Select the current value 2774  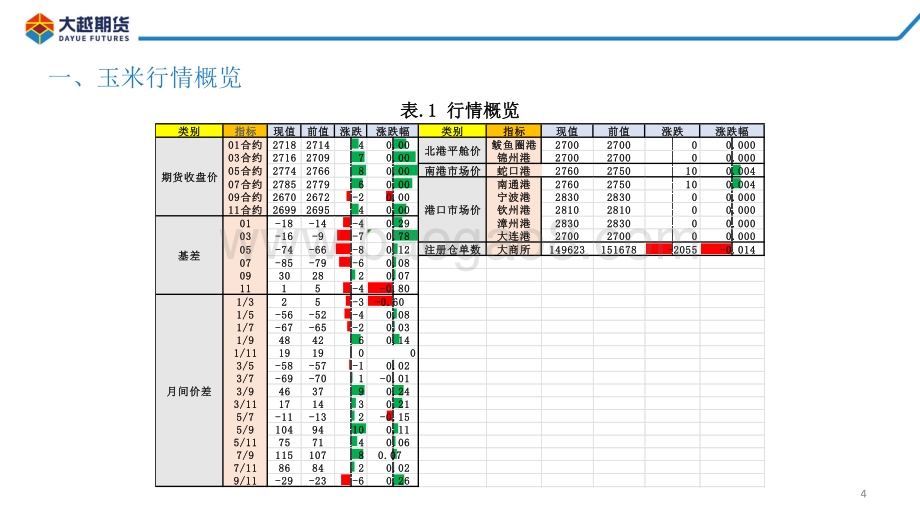(x=285, y=171)
